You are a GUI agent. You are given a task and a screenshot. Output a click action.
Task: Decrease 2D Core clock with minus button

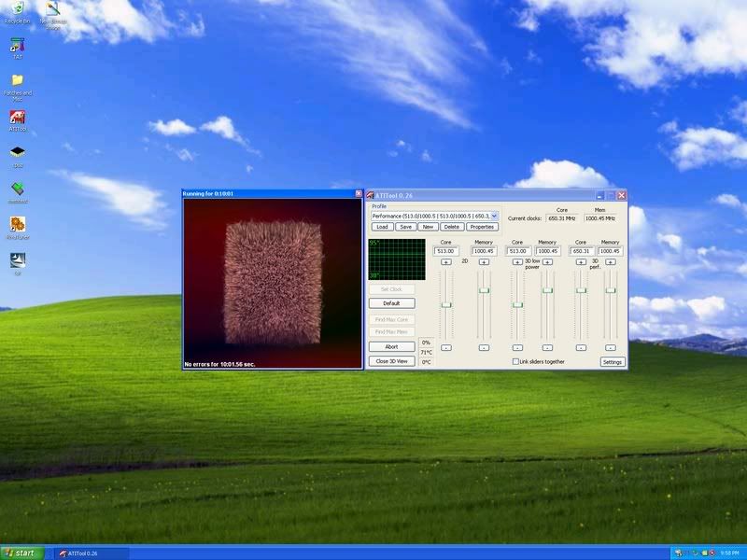[x=446, y=347]
